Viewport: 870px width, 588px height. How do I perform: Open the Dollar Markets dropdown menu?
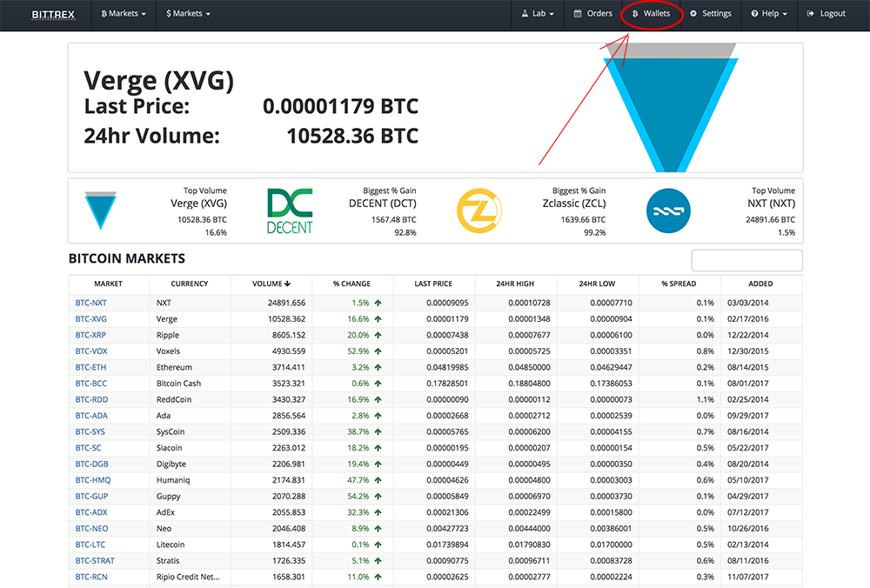coord(188,13)
